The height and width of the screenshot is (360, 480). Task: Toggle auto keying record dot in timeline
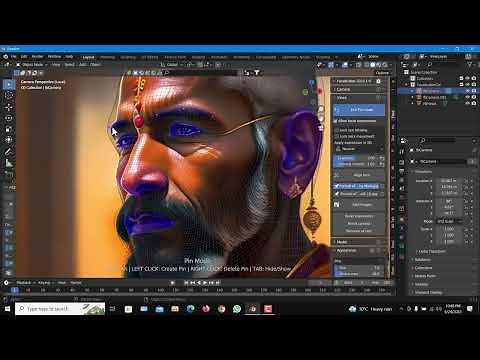click(172, 283)
